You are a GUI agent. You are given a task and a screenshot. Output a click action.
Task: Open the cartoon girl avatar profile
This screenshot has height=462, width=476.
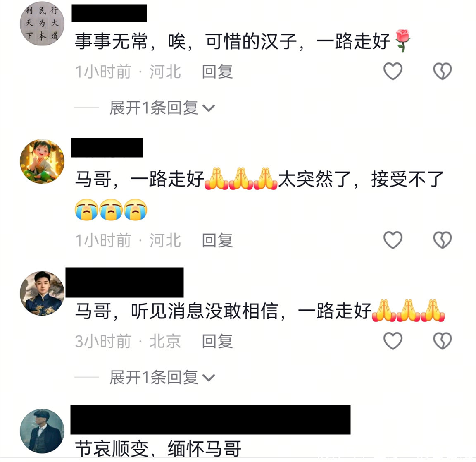(42, 161)
